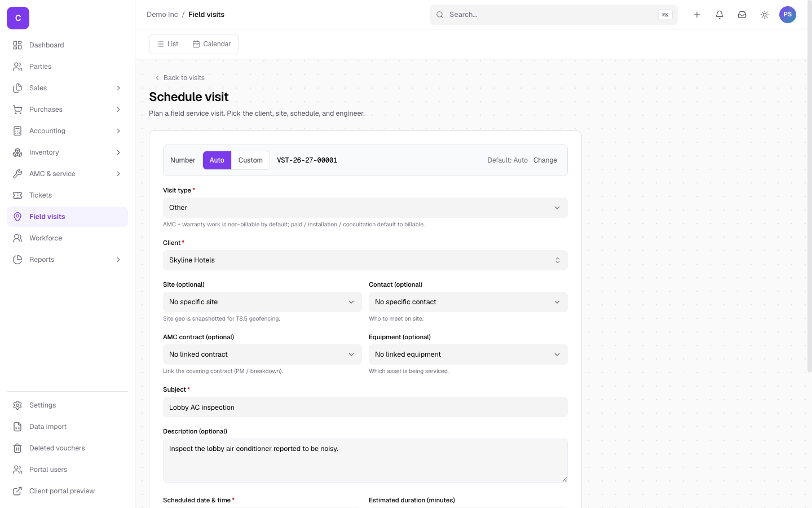
Task: Click Client portal preview external-link icon
Action: [x=17, y=491]
